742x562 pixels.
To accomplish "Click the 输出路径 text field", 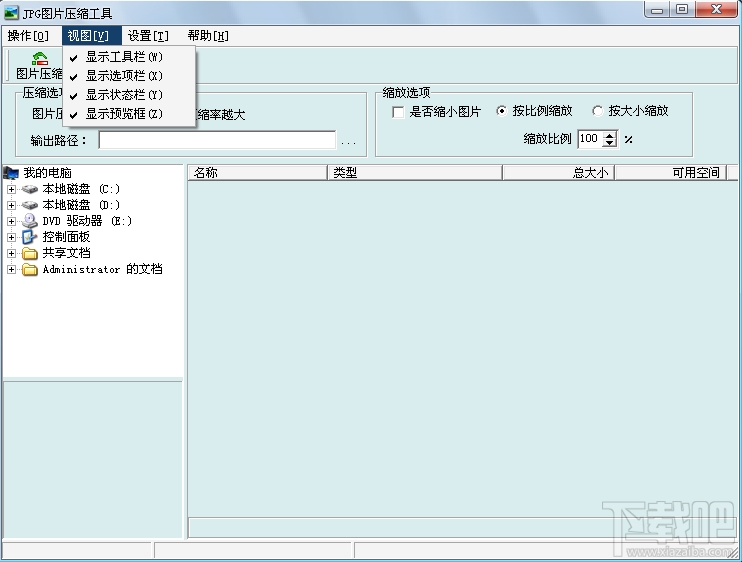I will click(217, 140).
